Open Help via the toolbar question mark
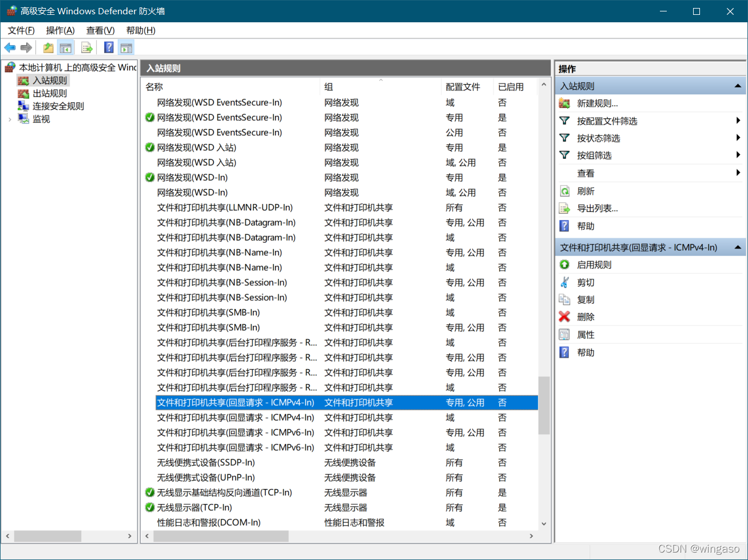The image size is (748, 560). point(109,48)
